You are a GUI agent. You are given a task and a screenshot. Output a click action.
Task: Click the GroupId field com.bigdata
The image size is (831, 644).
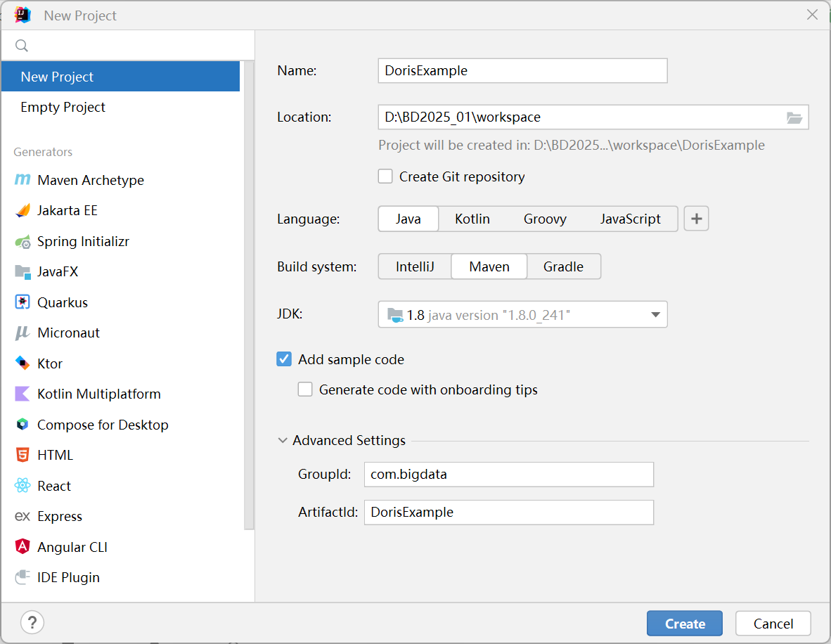(509, 475)
